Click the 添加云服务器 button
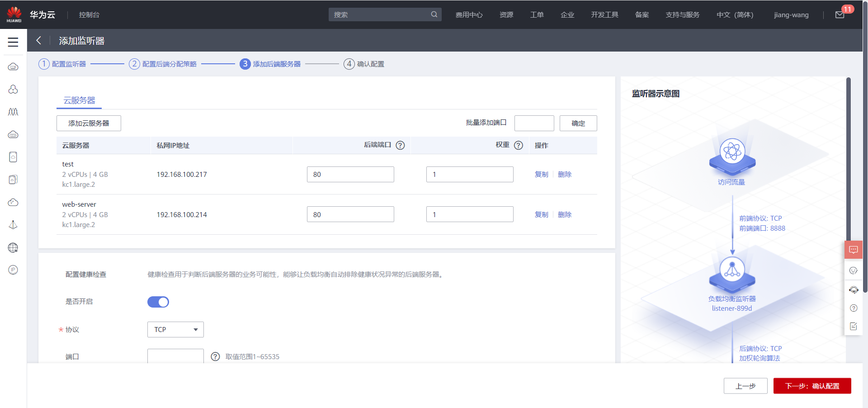This screenshot has width=868, height=408. pos(89,123)
